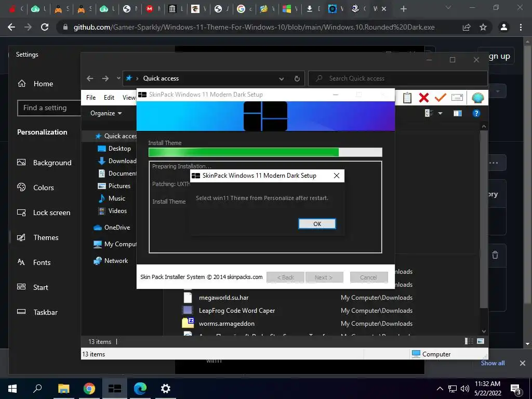The image size is (532, 399).
Task: Open a new Chrome tab with plus
Action: point(403,9)
